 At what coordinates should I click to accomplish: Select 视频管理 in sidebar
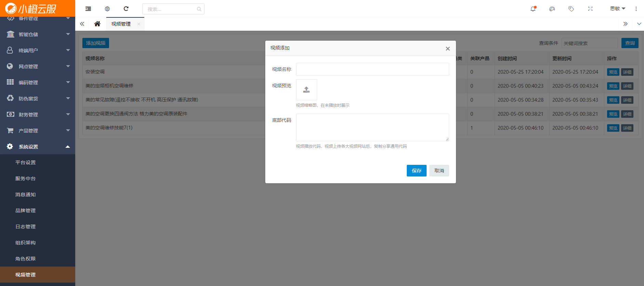pos(38,275)
